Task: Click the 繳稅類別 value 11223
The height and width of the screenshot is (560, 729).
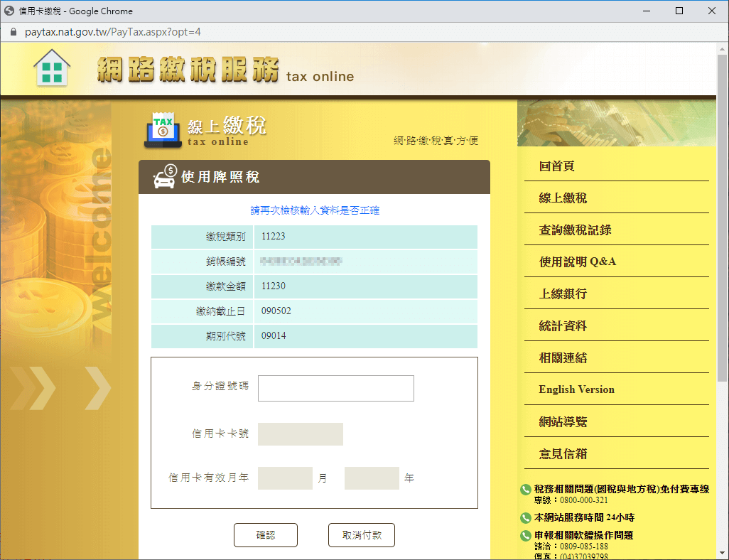Action: pos(274,236)
